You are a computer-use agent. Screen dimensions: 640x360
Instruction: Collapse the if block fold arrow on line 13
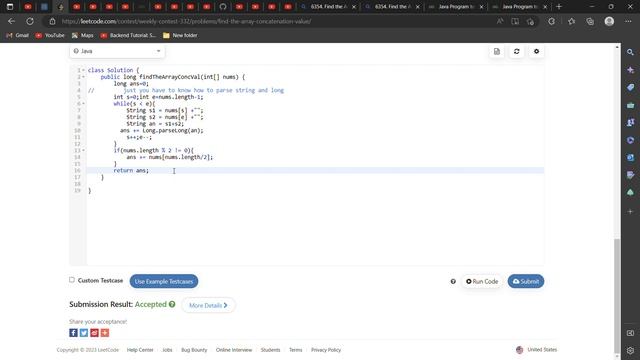point(83,150)
